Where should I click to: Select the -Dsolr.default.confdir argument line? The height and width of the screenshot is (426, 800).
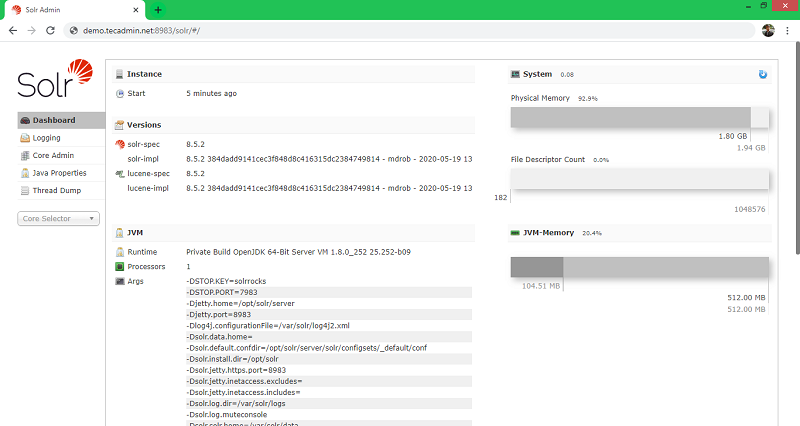[307, 348]
